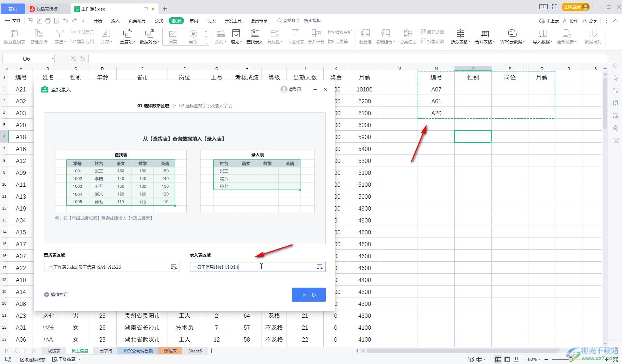Close the 查找录入 dialog

(x=325, y=89)
